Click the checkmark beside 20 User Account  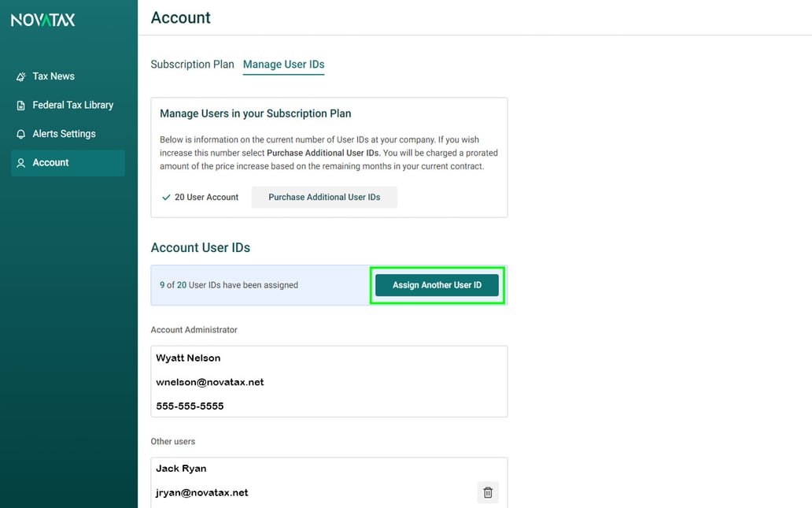pos(166,197)
